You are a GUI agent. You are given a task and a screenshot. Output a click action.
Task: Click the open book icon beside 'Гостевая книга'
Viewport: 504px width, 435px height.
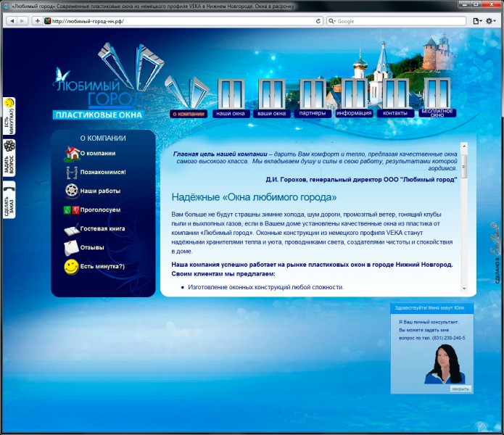(72, 229)
